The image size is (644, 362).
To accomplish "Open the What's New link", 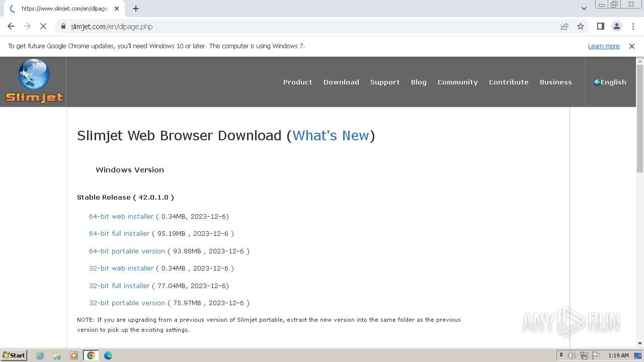I will pyautogui.click(x=331, y=136).
